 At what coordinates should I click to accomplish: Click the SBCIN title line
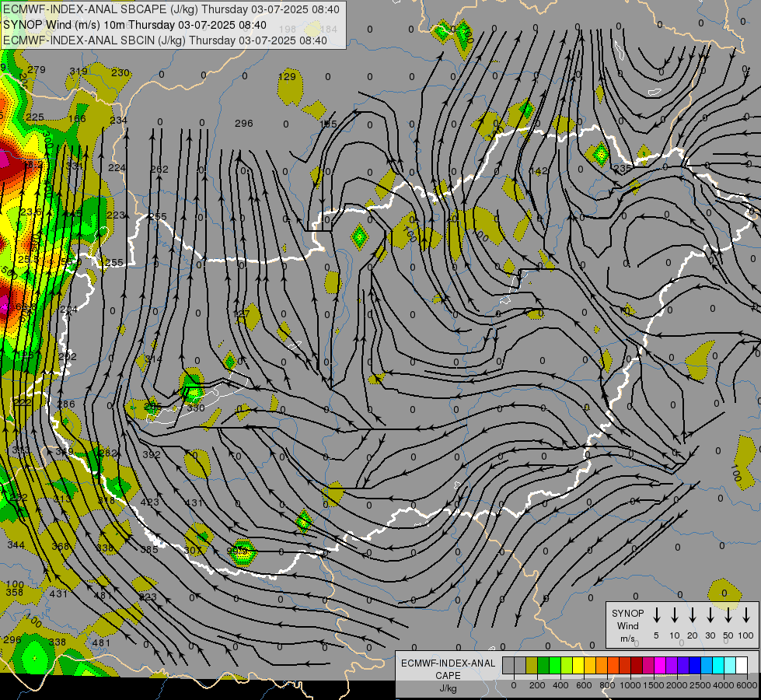pyautogui.click(x=165, y=40)
